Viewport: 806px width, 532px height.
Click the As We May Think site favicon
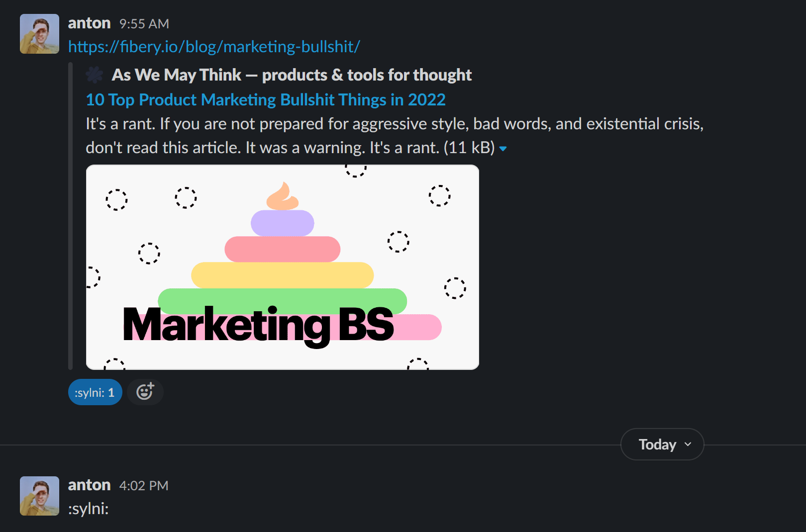tap(95, 75)
